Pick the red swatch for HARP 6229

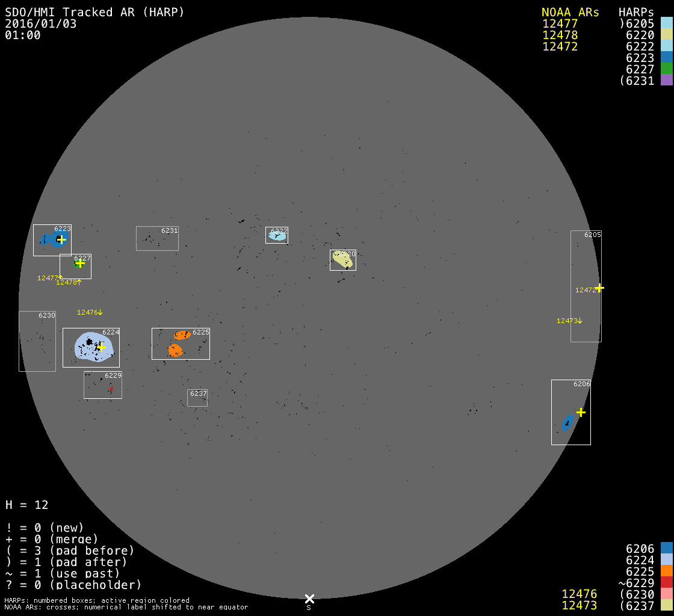tap(666, 583)
